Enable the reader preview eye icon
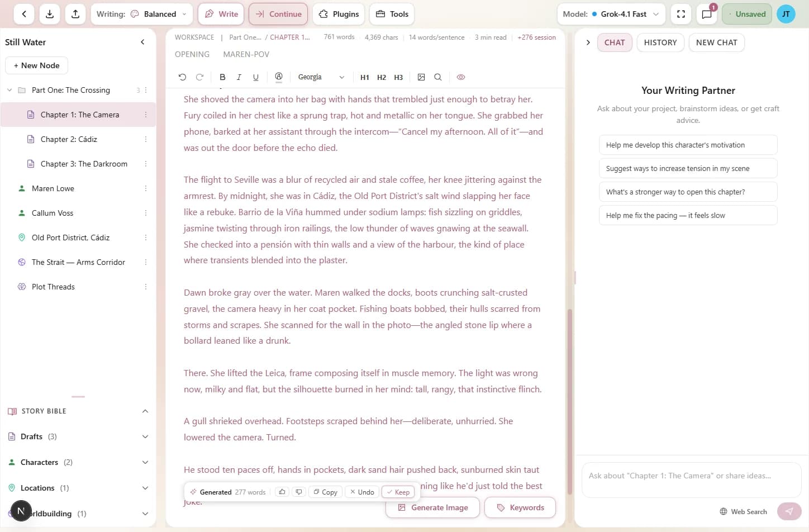 (x=461, y=77)
